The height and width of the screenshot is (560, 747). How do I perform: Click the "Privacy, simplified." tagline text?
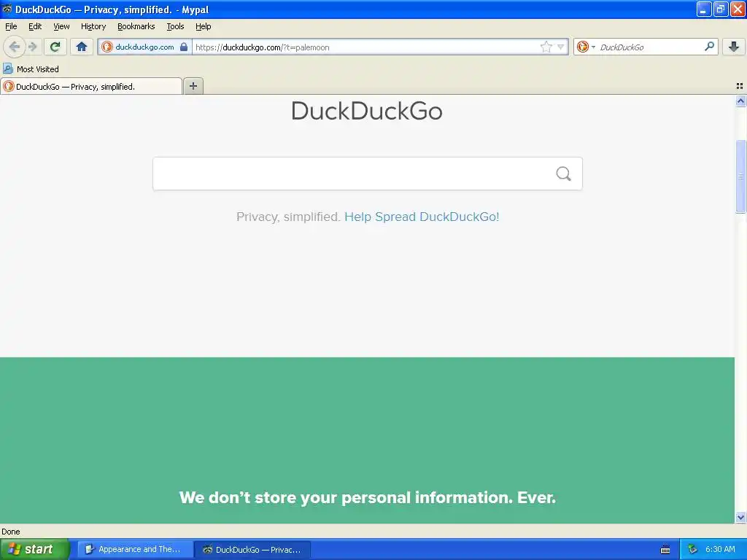(x=288, y=217)
